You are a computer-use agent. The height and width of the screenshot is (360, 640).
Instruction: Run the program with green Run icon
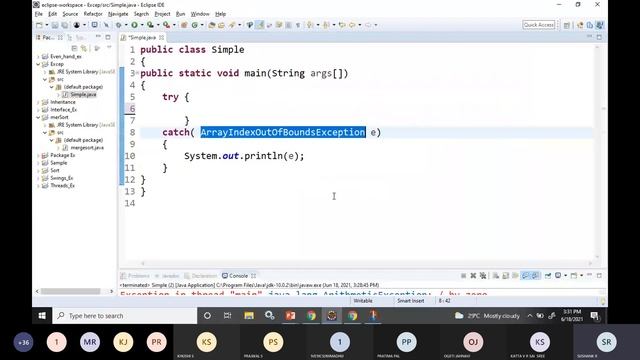click(x=134, y=25)
